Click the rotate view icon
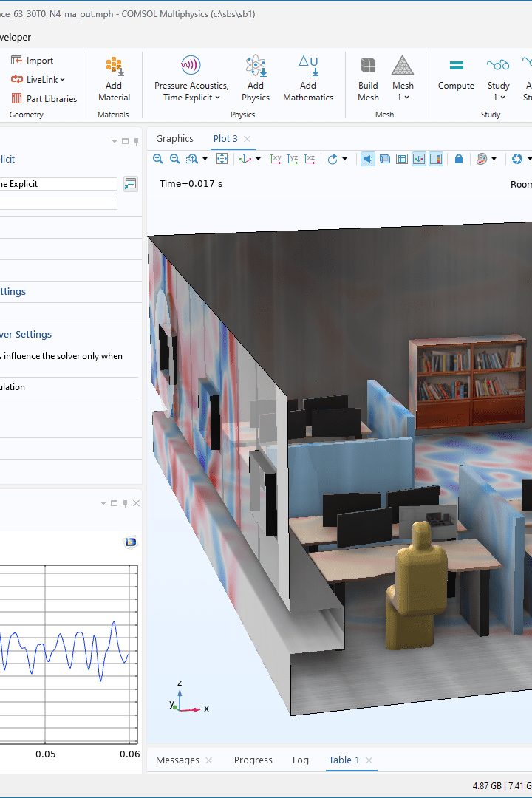This screenshot has width=532, height=798. tap(332, 159)
